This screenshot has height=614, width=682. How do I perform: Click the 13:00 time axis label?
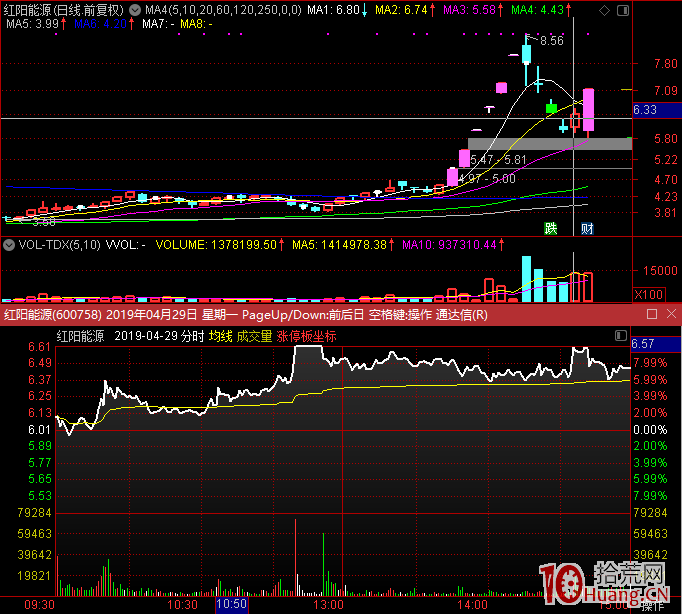coord(328,605)
